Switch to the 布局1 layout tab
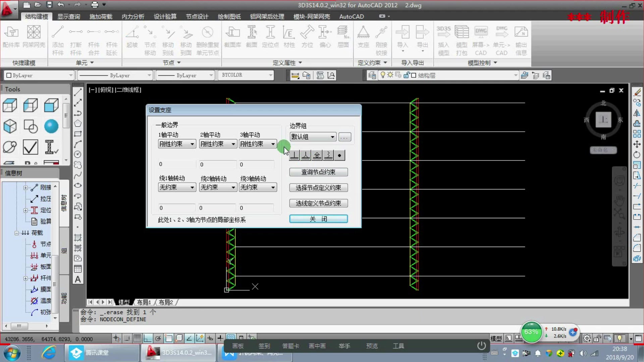Image resolution: width=644 pixels, height=362 pixels. 144,302
